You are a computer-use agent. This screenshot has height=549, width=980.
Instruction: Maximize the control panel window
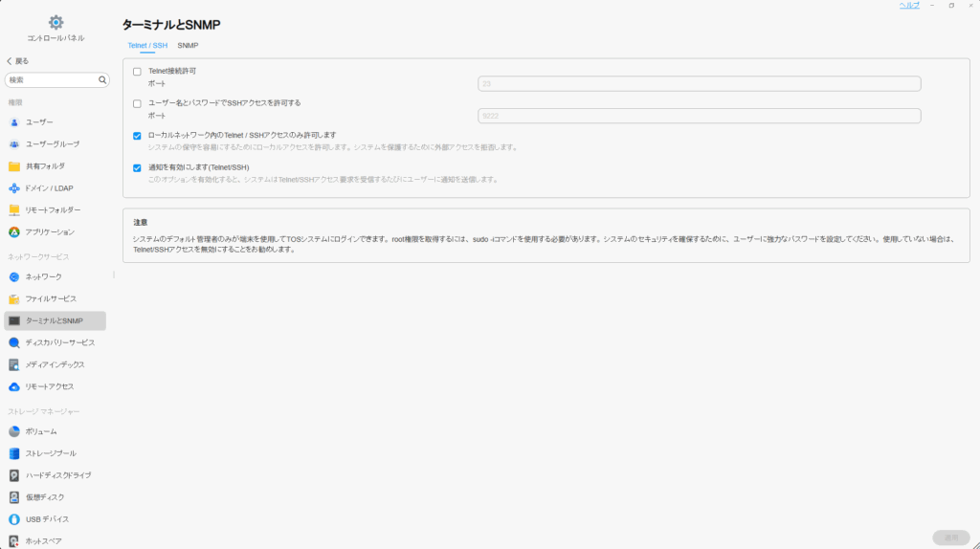pos(951,5)
